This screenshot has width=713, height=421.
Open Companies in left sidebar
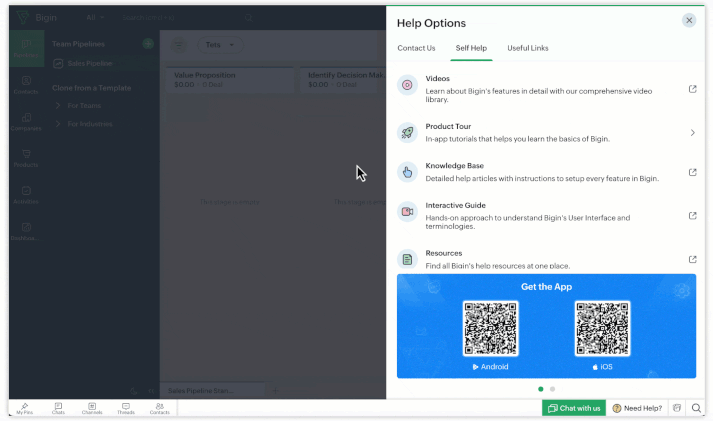26,122
